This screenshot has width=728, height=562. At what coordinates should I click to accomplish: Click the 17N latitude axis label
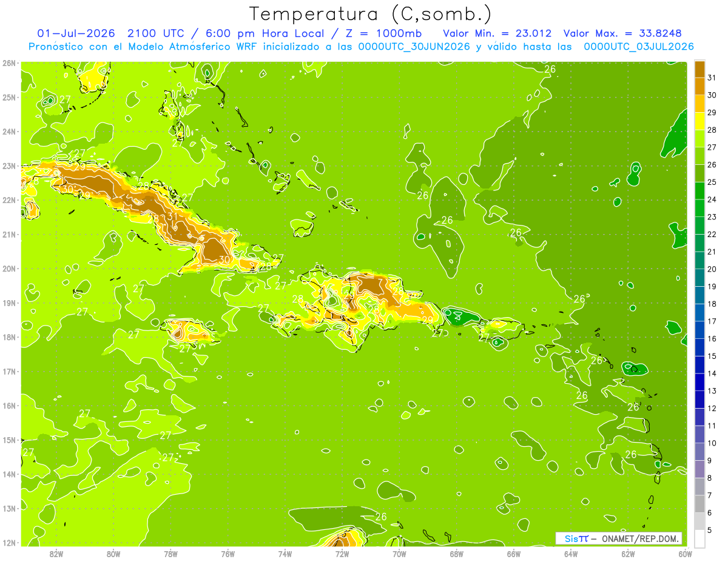coord(9,372)
